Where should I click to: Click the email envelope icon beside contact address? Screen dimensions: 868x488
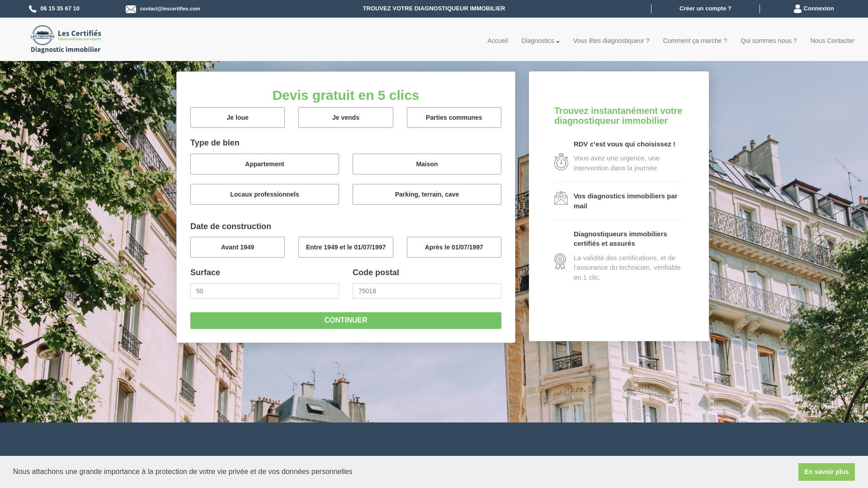coord(131,9)
